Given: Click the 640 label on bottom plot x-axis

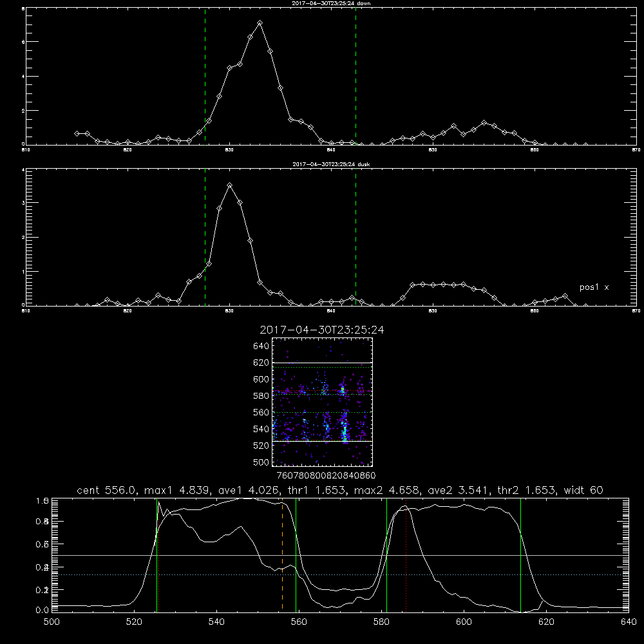Looking at the screenshot, I should (629, 622).
